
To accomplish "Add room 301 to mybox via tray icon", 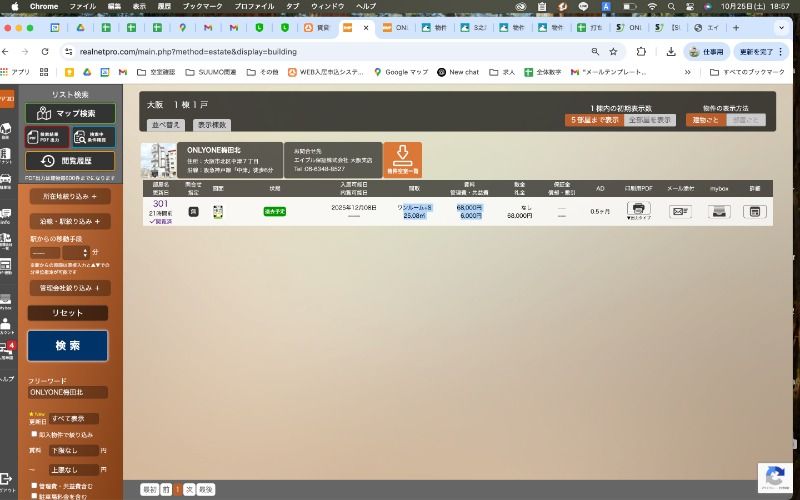I will coord(718,211).
